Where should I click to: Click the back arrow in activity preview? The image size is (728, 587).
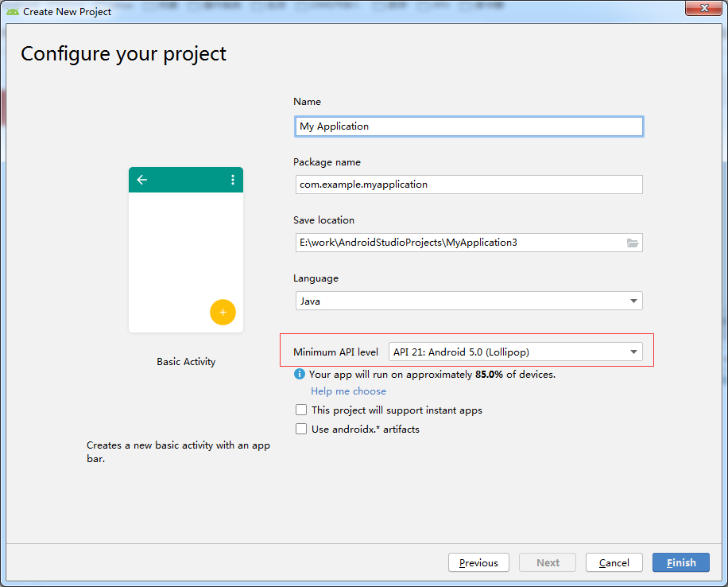point(142,180)
